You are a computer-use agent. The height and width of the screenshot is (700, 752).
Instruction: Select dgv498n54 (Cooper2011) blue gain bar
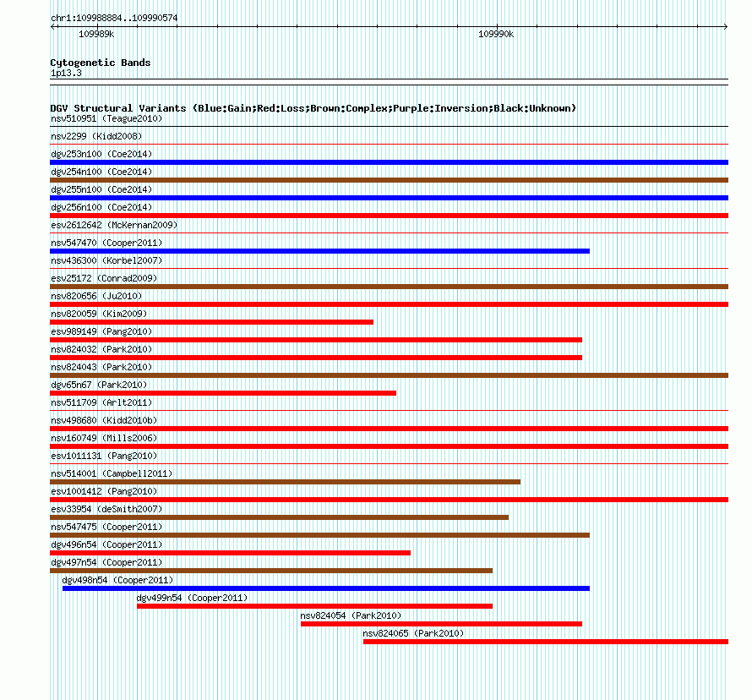[326, 588]
